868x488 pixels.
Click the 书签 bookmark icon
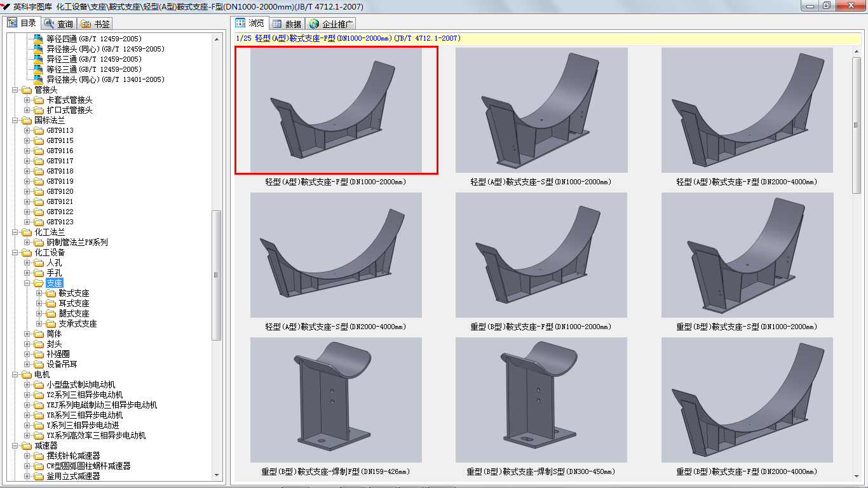(86, 24)
